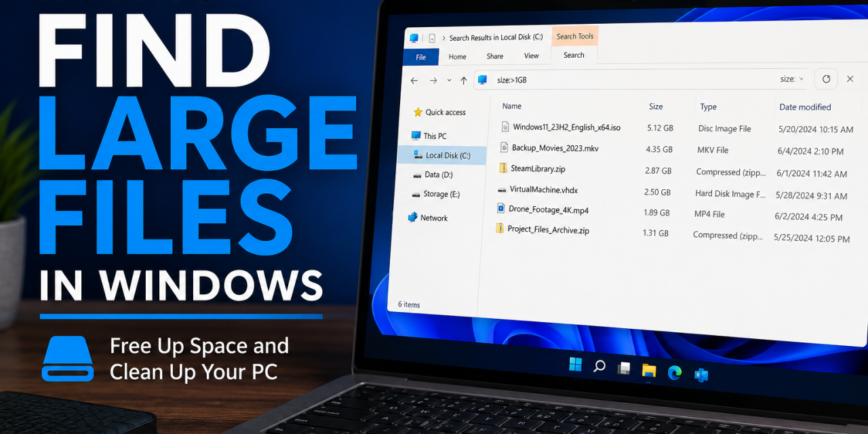Launch File Explorer from the taskbar

[x=649, y=370]
